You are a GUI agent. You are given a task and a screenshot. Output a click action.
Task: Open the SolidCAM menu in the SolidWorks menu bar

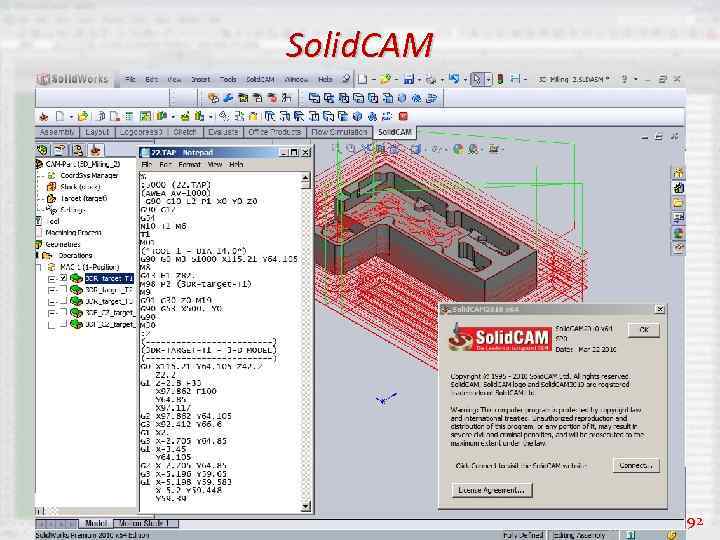260,79
